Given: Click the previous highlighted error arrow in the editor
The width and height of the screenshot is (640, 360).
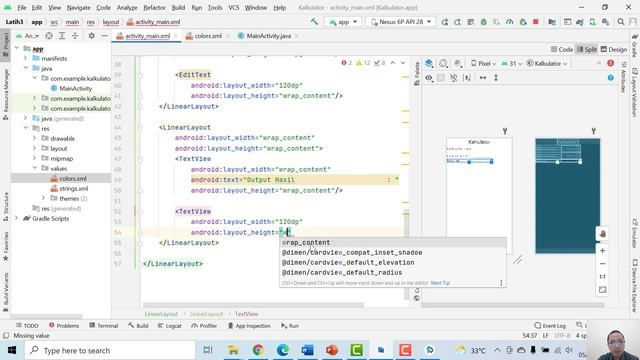Looking at the screenshot, I should [393, 63].
